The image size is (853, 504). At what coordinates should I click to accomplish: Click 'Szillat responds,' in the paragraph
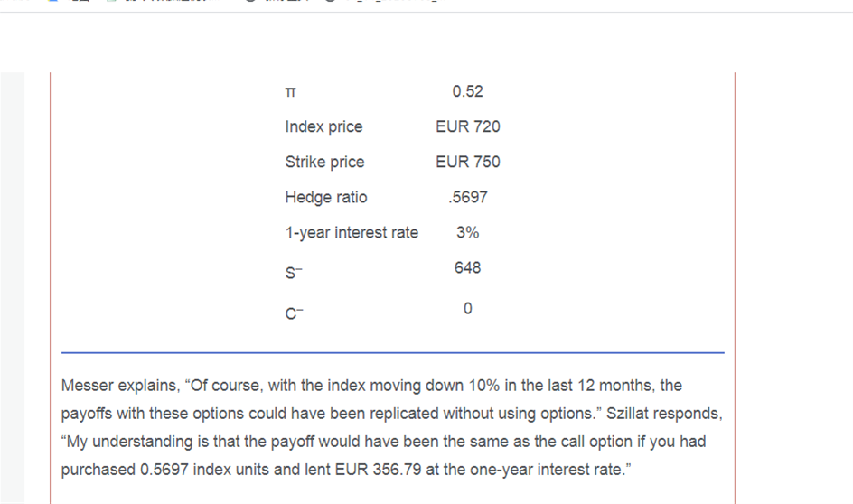click(664, 414)
